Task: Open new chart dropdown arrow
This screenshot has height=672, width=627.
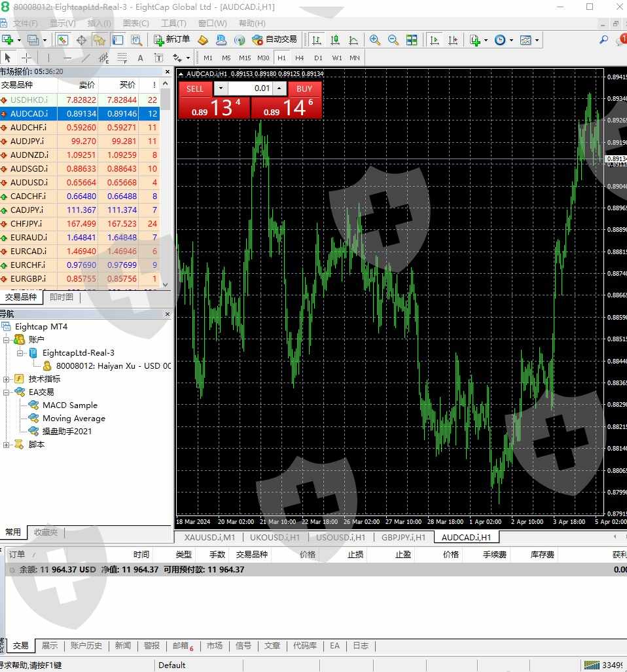Action: (x=19, y=40)
